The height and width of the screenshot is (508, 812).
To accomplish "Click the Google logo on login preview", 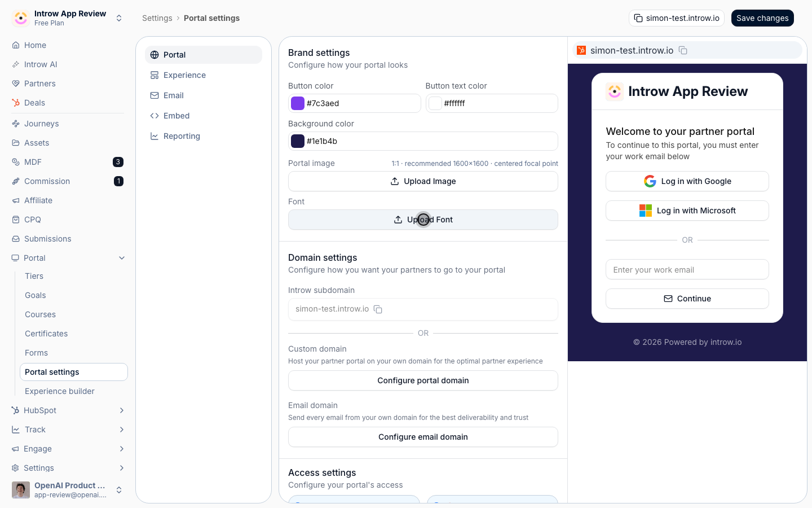I will [650, 181].
